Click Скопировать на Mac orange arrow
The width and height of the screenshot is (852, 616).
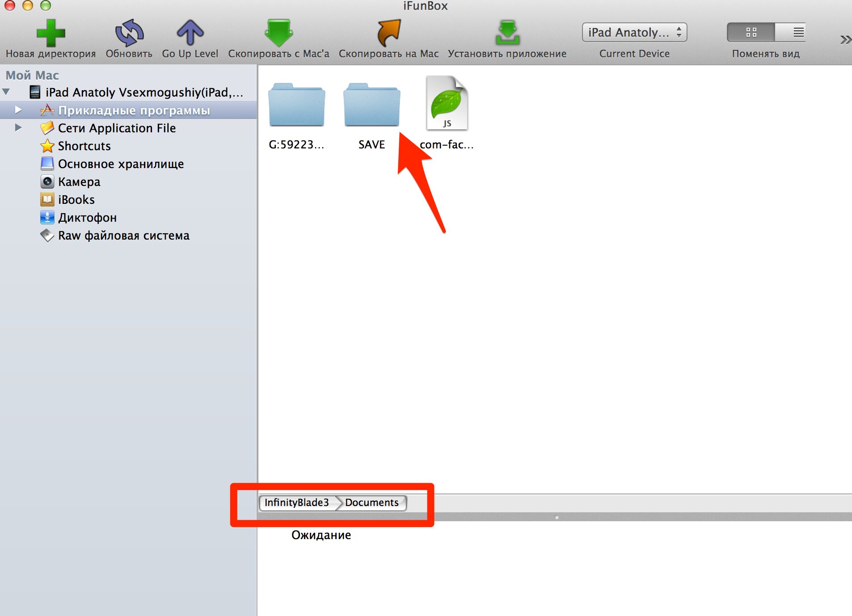tap(388, 33)
